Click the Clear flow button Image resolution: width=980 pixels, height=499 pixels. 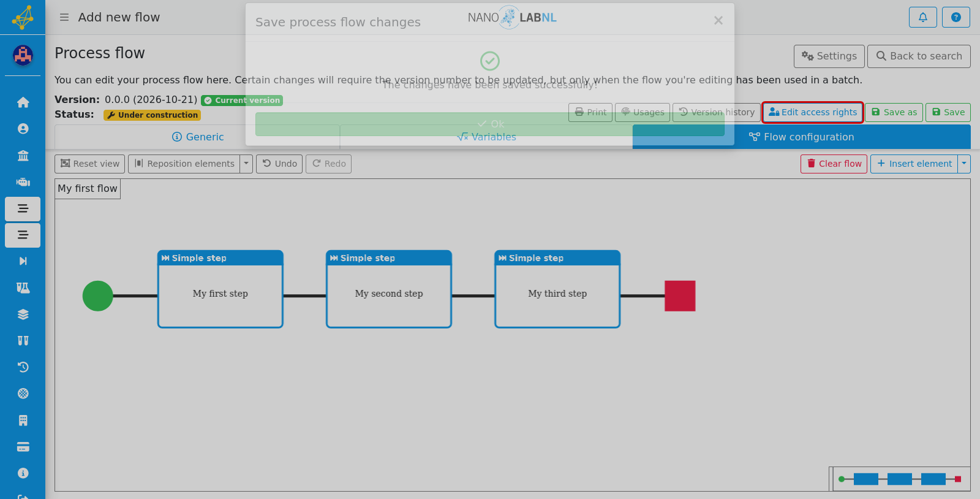pos(834,164)
